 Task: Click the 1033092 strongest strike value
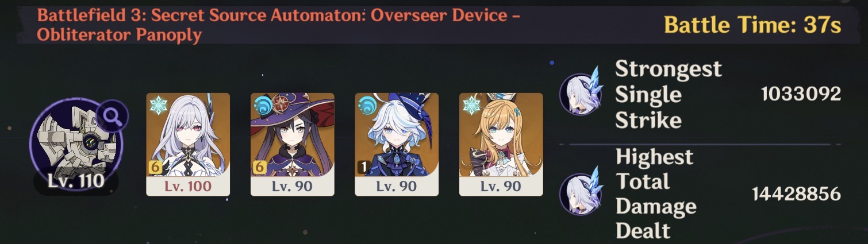click(801, 94)
